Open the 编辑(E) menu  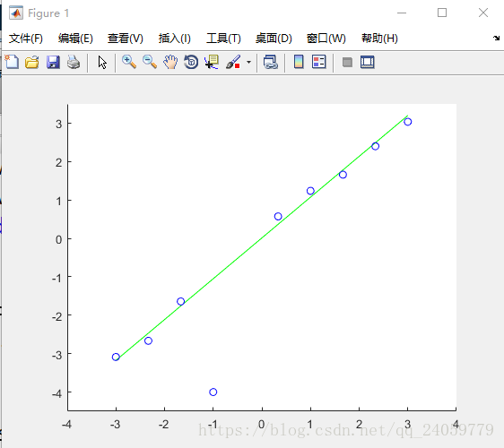(x=75, y=39)
